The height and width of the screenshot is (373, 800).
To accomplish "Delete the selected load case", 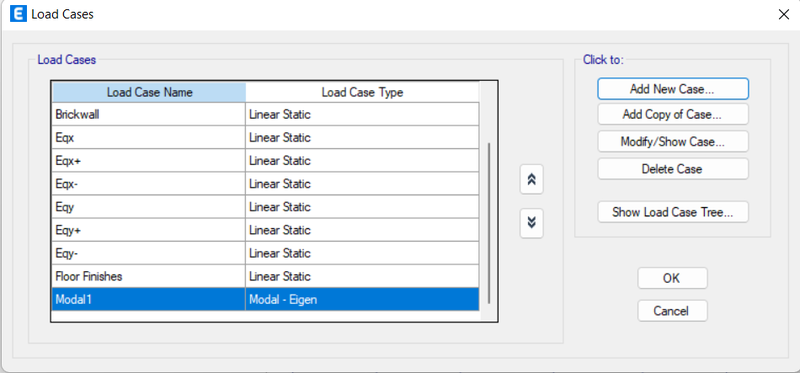I will 673,168.
